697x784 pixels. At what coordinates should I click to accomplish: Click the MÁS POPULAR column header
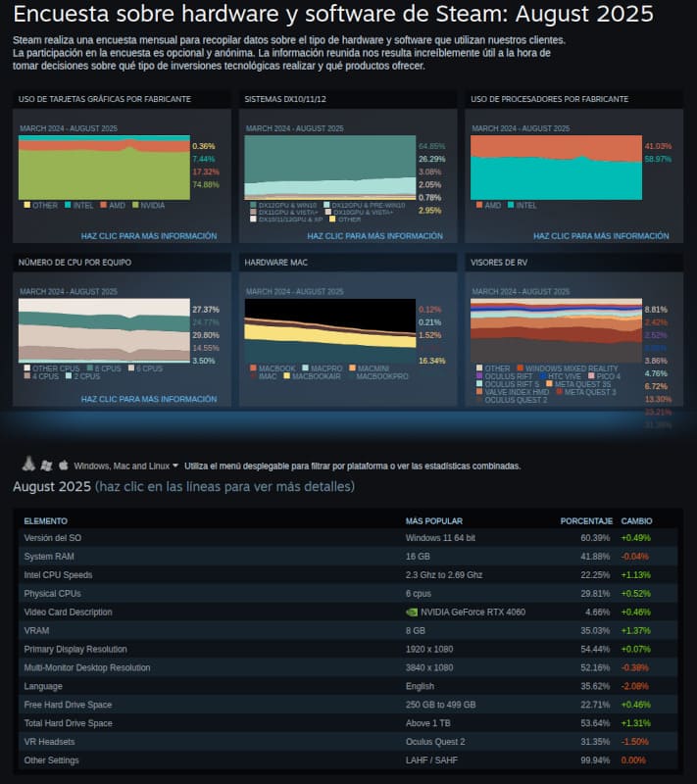click(x=434, y=521)
